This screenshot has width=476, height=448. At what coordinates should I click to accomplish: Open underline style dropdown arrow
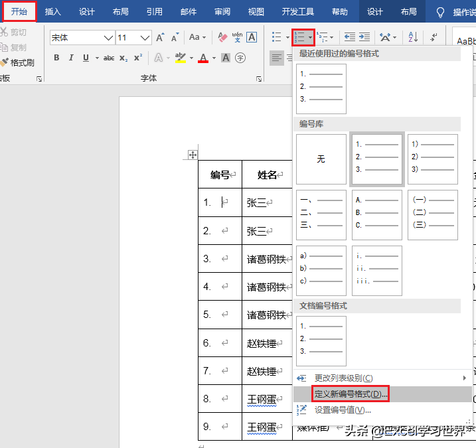97,58
